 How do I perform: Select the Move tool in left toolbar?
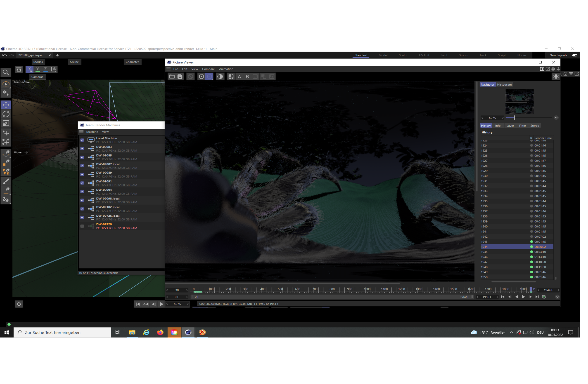click(6, 105)
